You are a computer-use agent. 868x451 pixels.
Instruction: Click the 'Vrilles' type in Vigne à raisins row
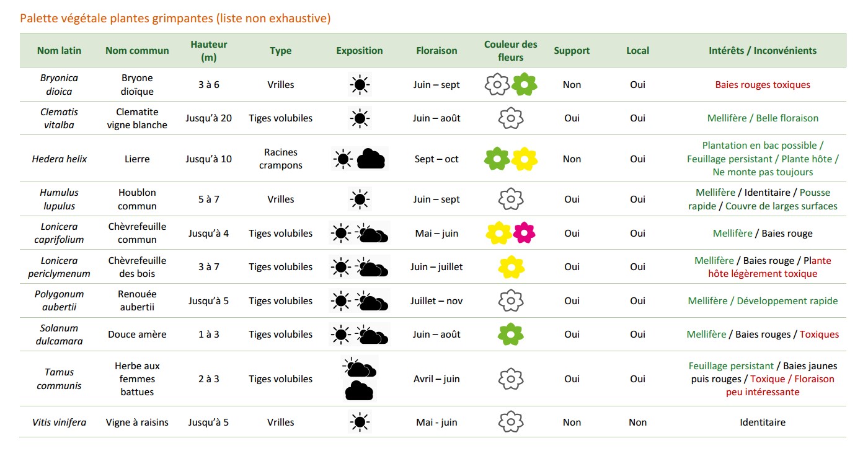(x=281, y=422)
